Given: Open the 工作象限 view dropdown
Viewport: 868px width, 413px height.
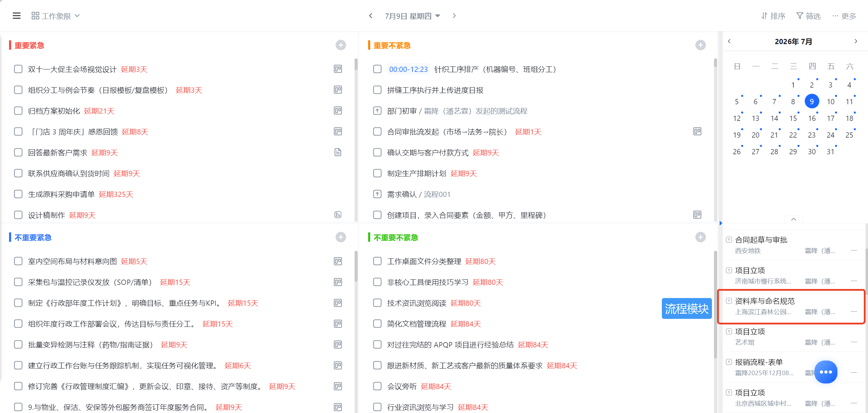Looking at the screenshot, I should click(x=56, y=16).
